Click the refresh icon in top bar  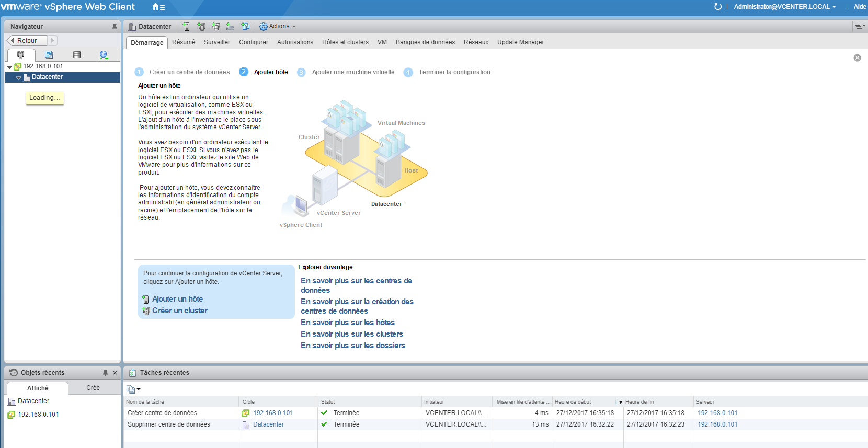[718, 7]
